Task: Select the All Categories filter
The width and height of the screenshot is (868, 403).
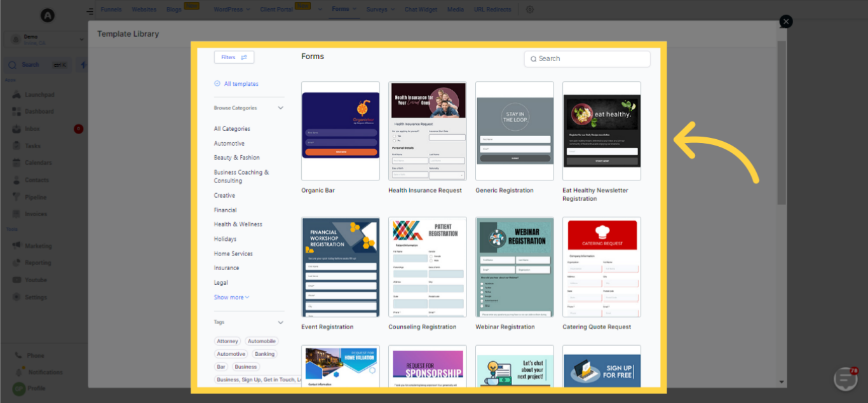Action: tap(232, 129)
